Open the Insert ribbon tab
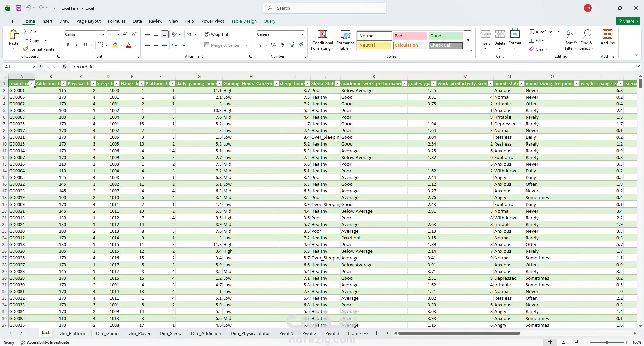Viewport: 644px width, 346px height. click(47, 21)
